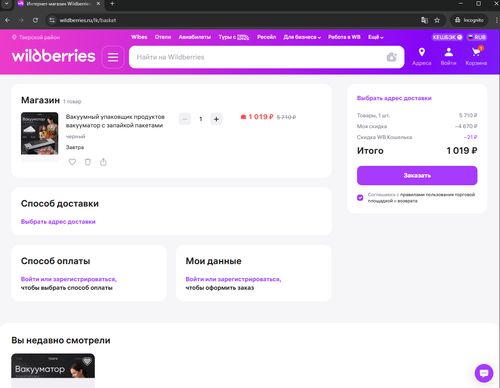Click login link under Способ оплаты
Screen dimensions: 500x388
click(69, 279)
